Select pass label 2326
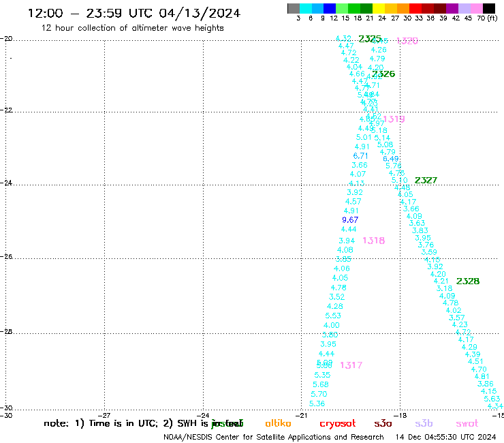This screenshot has height=443, width=504. (383, 74)
